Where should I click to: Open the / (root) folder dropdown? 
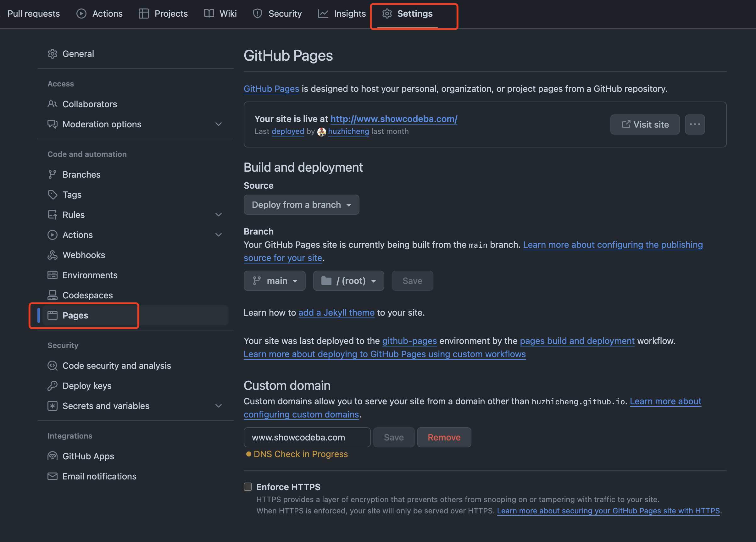[348, 281]
